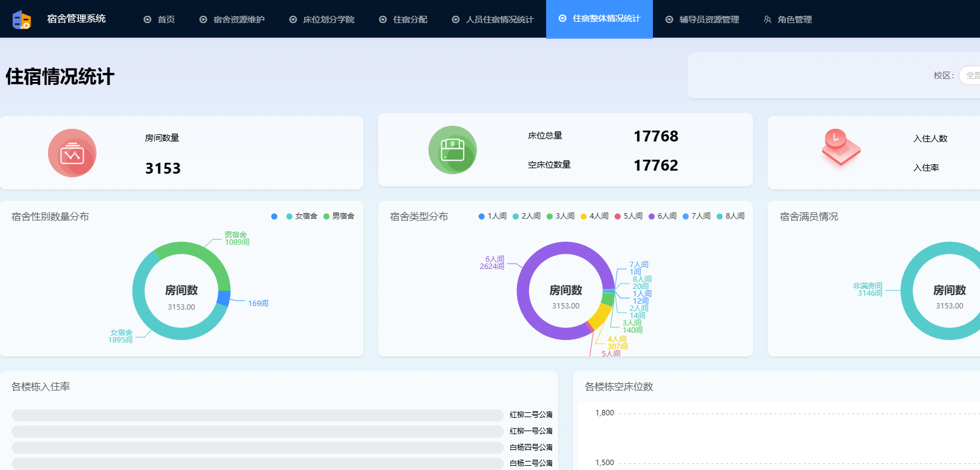Hide the 4人间 legend series
This screenshot has height=470, width=980.
coord(594,216)
